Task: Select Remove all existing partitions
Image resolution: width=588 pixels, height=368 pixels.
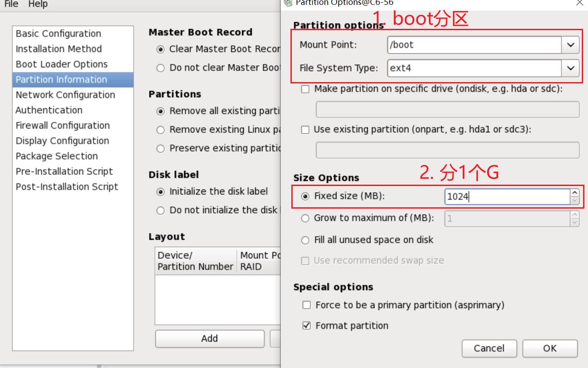Action: coord(161,111)
